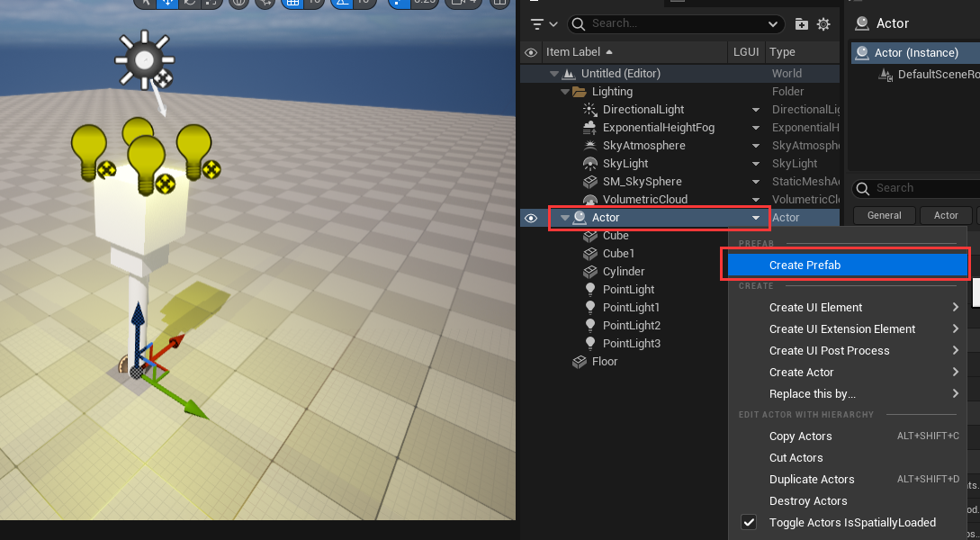
Task: Select Duplicate Actors menu option
Action: click(x=812, y=480)
